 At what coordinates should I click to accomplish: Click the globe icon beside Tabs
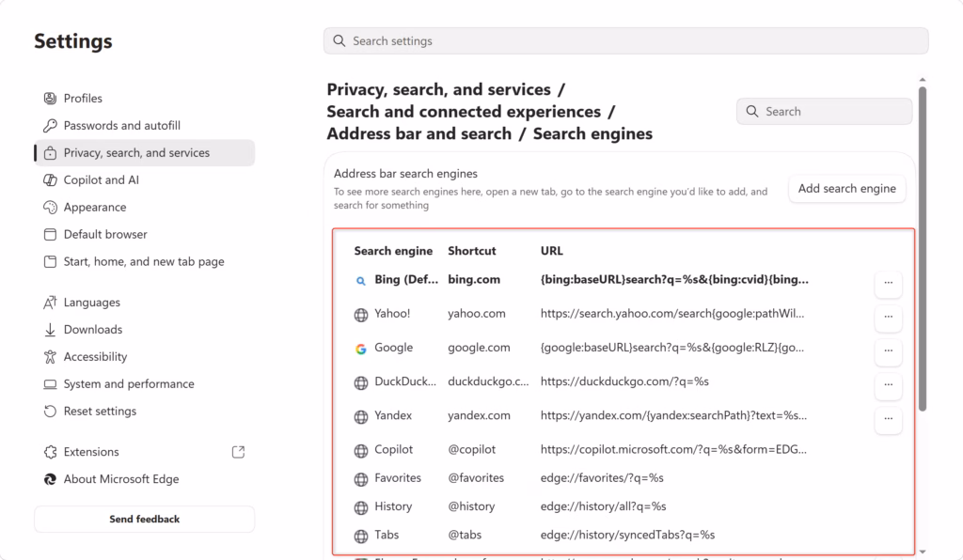(360, 537)
